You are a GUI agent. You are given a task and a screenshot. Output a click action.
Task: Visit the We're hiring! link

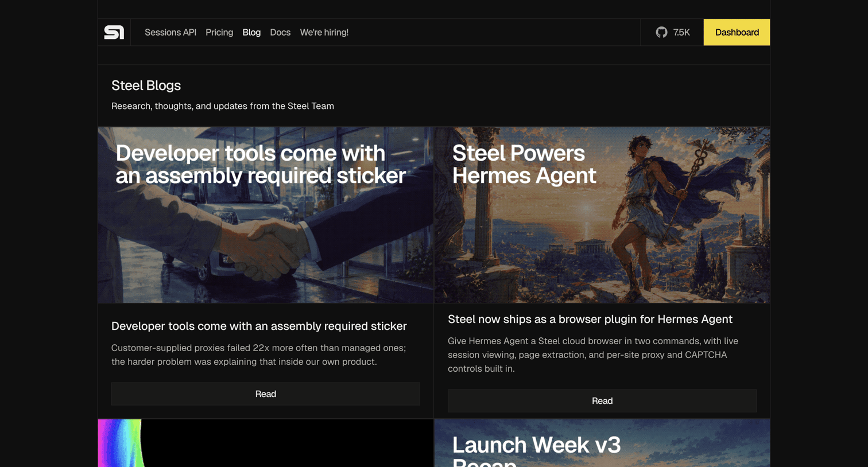[324, 32]
